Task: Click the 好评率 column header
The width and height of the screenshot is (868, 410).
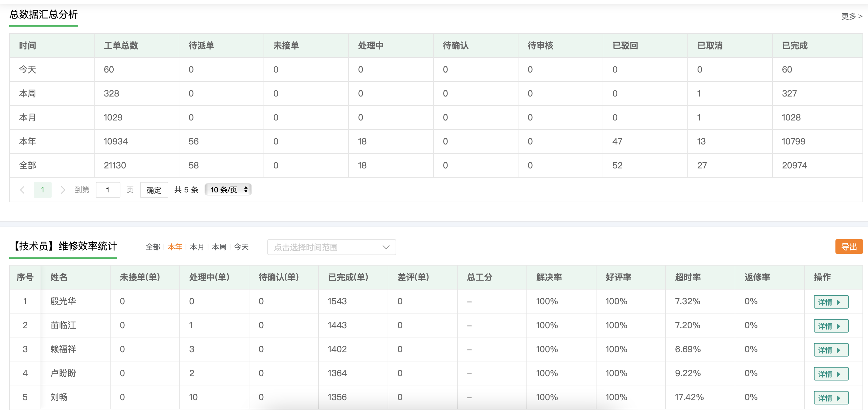Action: (618, 277)
